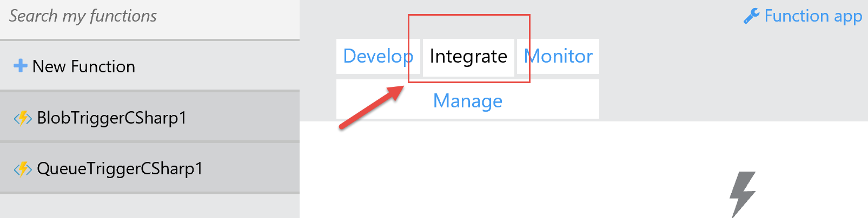This screenshot has width=868, height=218.
Task: Click the gray strip between New Function and BlobTriggerCSharp1
Action: point(150,91)
